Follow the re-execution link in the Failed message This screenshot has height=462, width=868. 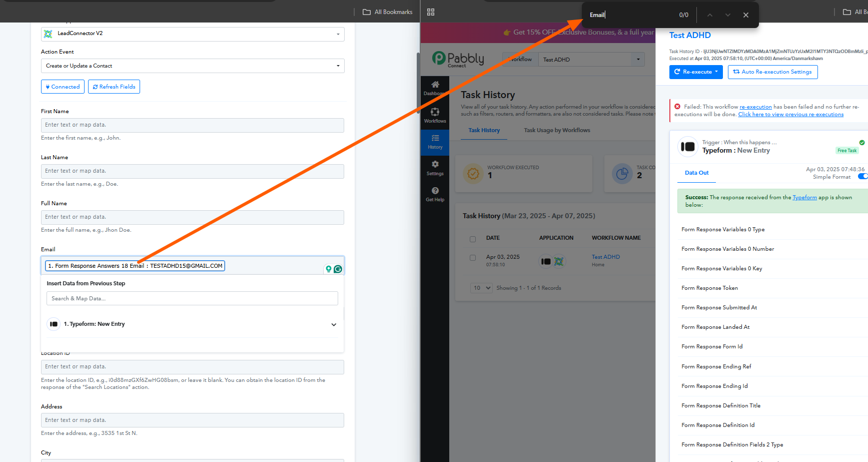click(755, 107)
